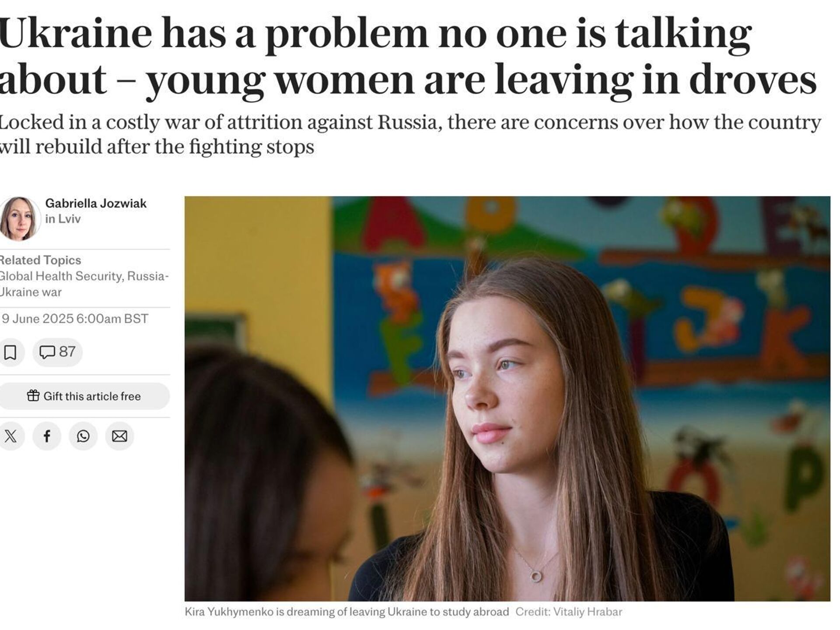
Task: Share the article via WhatsApp
Action: click(83, 436)
